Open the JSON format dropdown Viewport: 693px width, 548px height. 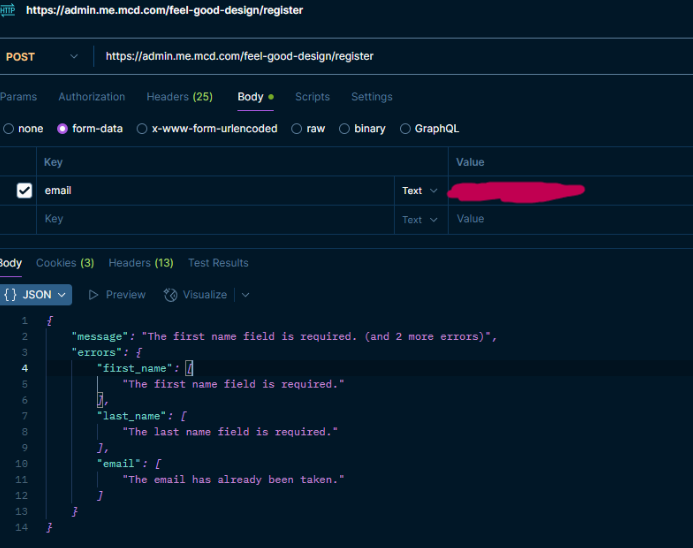(35, 295)
